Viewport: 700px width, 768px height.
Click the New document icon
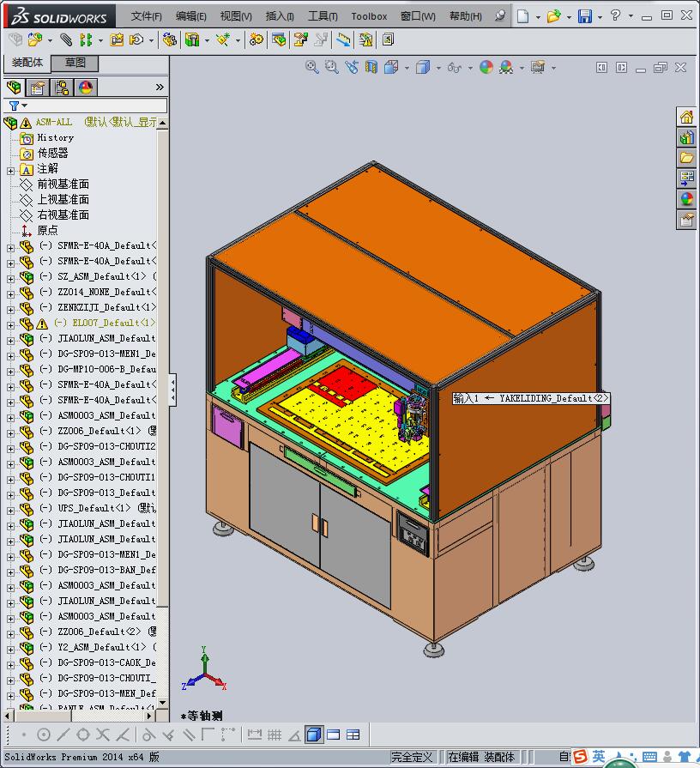pos(522,16)
